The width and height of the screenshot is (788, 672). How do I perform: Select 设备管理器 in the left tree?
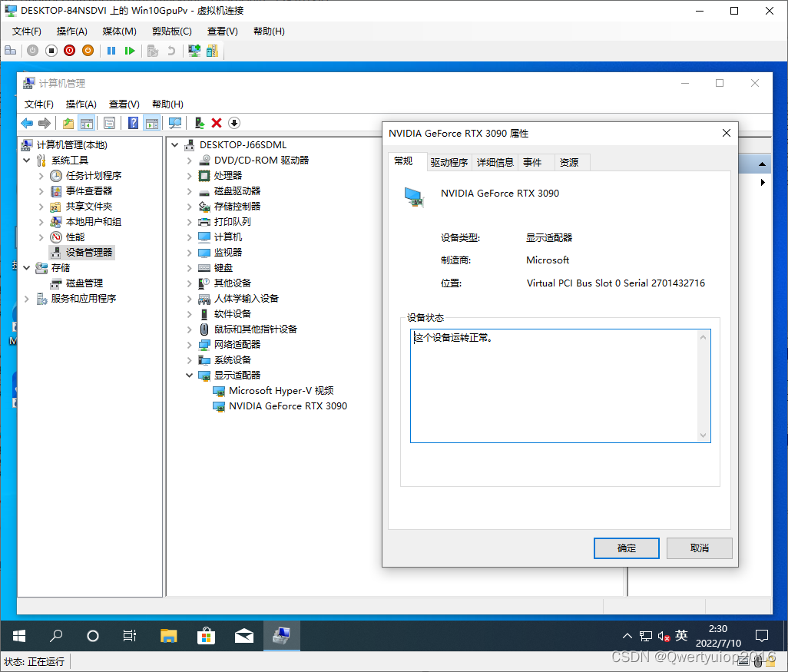pos(82,253)
